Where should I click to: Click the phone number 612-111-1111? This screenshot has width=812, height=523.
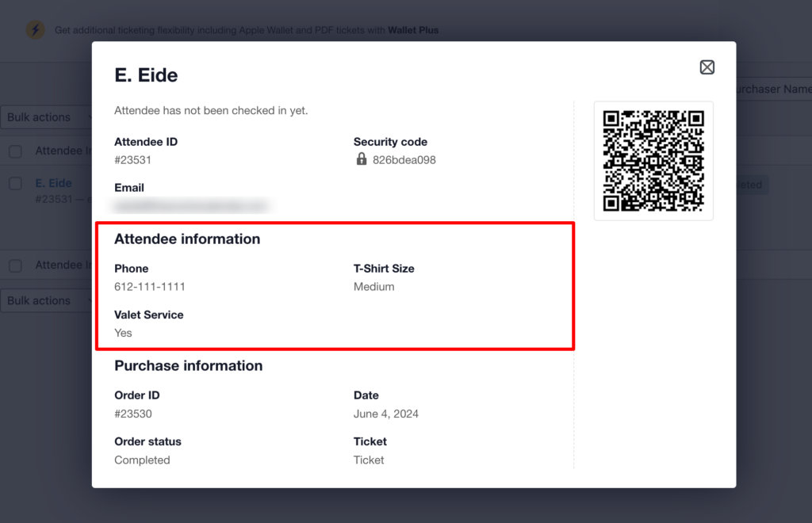[x=149, y=286]
